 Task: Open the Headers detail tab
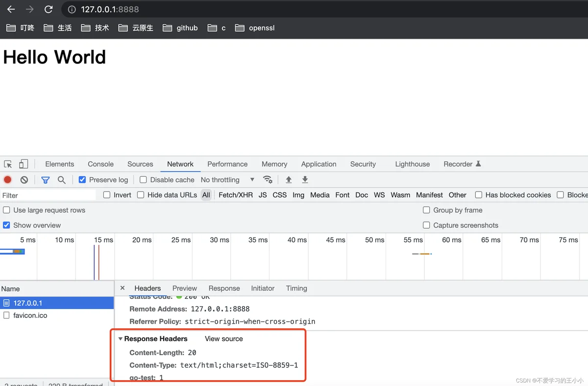click(x=147, y=289)
